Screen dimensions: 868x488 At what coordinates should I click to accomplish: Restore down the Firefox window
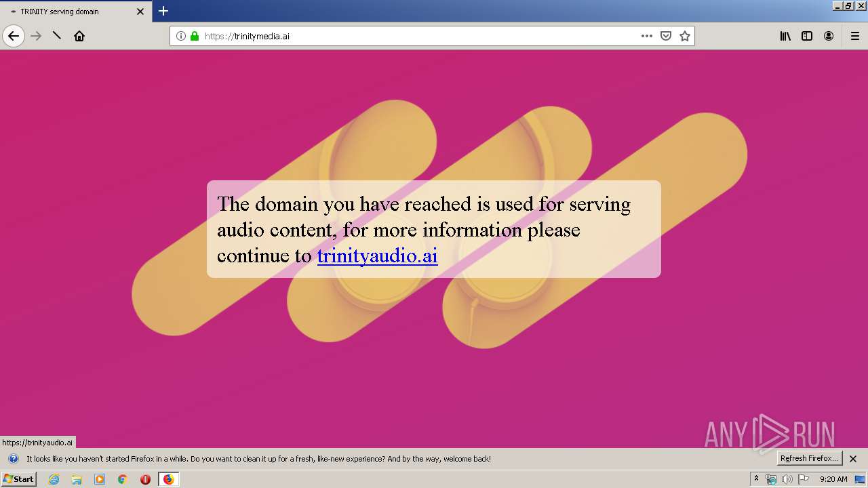[x=849, y=5]
